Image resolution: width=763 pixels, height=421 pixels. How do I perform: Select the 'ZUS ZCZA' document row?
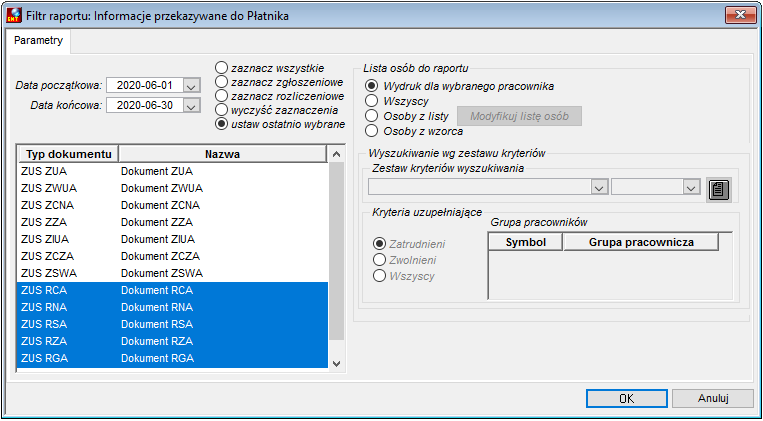tap(173, 256)
